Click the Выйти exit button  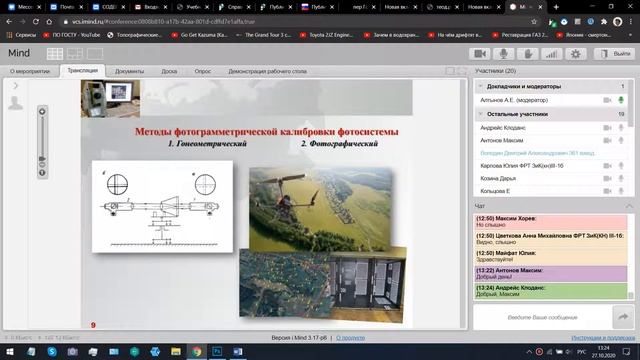615,54
